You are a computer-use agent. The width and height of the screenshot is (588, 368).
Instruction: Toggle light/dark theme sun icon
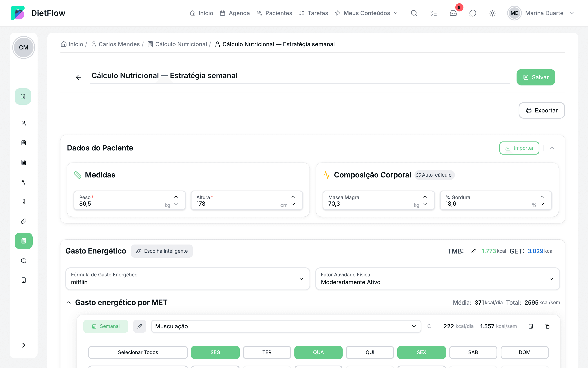pyautogui.click(x=492, y=13)
